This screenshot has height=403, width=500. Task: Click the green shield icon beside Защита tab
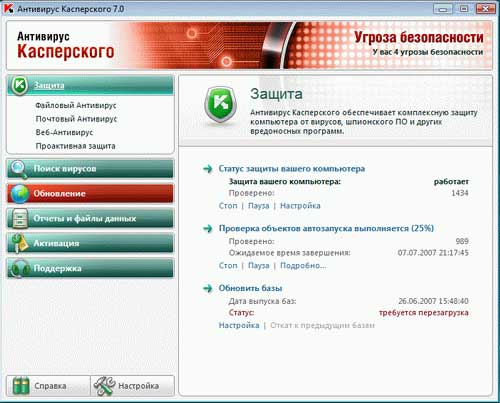point(20,85)
